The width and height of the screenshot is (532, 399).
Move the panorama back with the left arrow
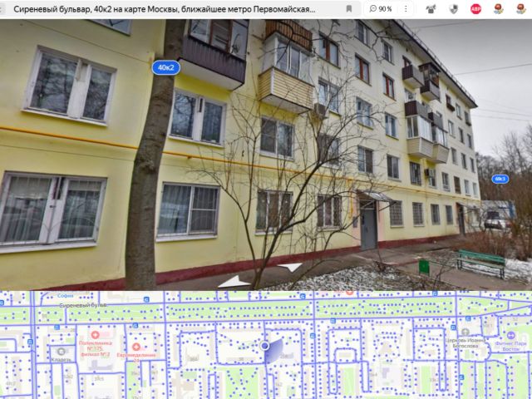point(234,282)
